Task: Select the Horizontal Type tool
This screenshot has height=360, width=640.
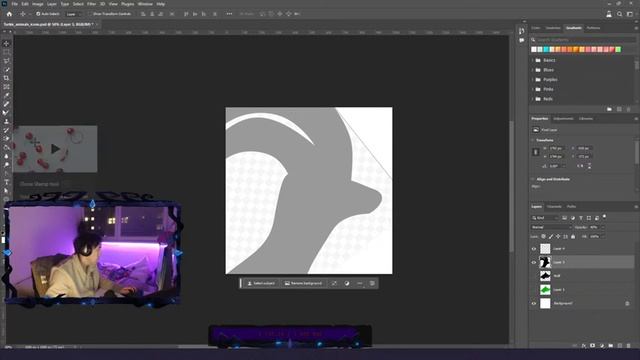Action: 6,182
